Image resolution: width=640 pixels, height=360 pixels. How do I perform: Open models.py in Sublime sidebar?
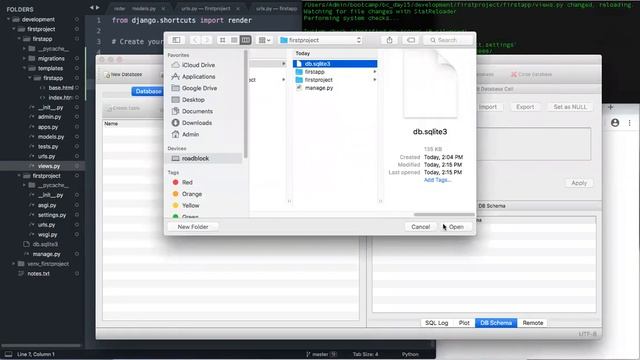51,137
